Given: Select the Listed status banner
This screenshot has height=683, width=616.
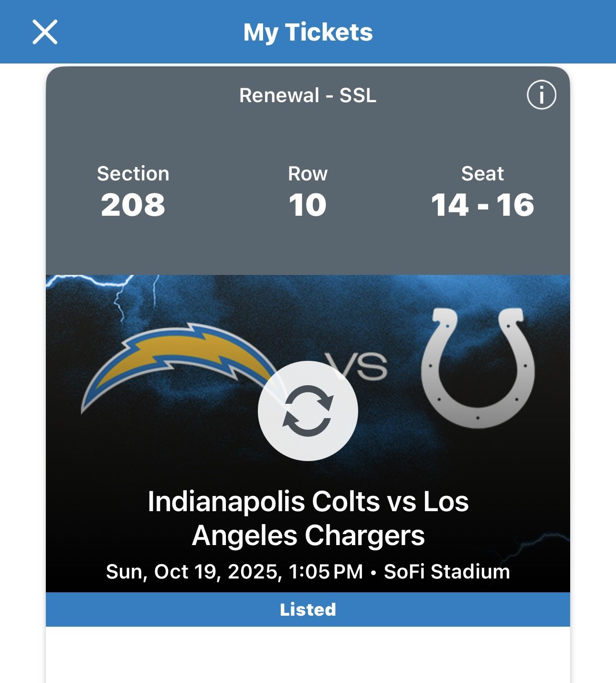Looking at the screenshot, I should coord(308,609).
